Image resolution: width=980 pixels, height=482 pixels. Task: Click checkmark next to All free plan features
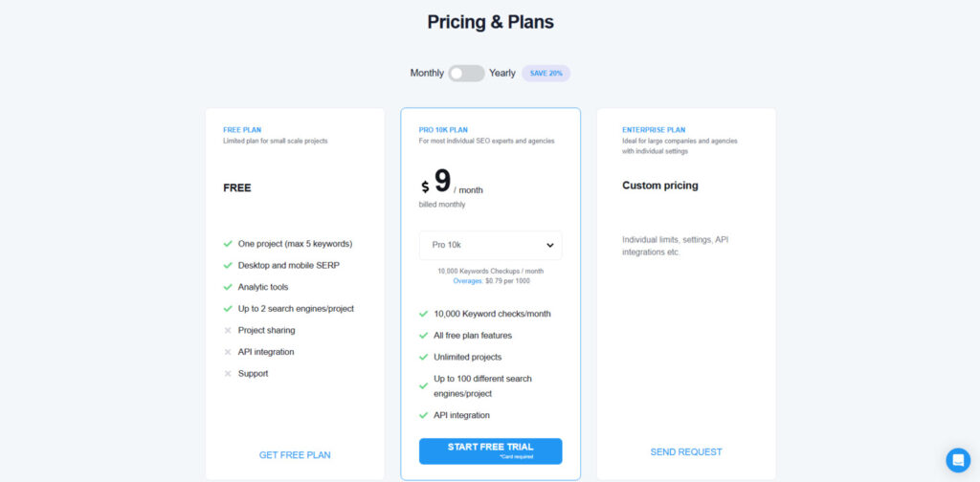tap(424, 335)
